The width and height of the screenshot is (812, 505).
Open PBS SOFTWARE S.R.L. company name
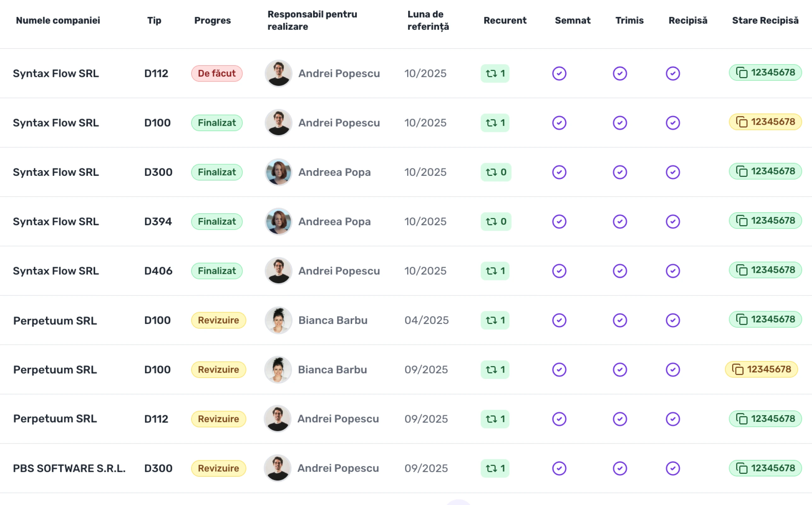69,468
